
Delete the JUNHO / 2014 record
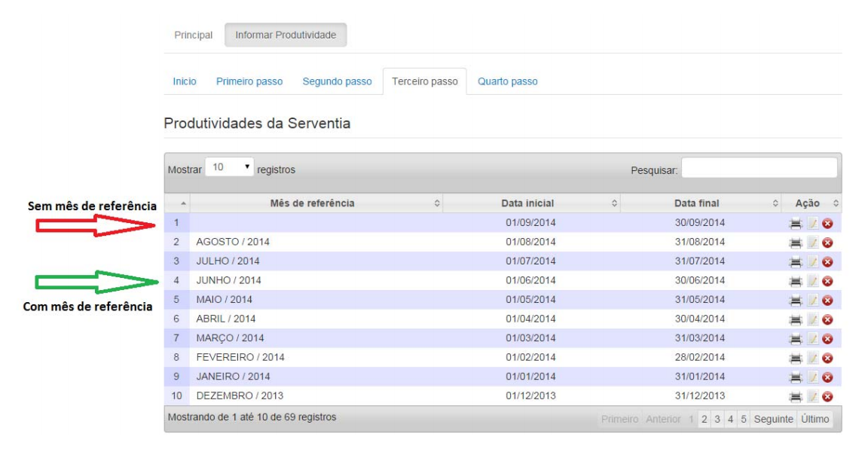827,281
